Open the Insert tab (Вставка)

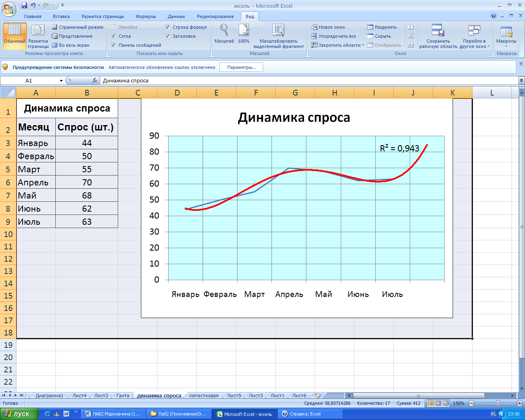61,16
